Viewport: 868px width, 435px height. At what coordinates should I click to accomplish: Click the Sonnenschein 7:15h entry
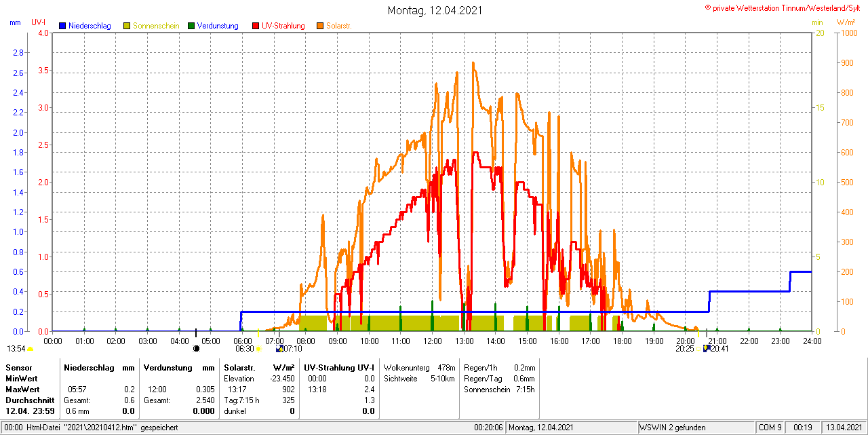tap(499, 390)
